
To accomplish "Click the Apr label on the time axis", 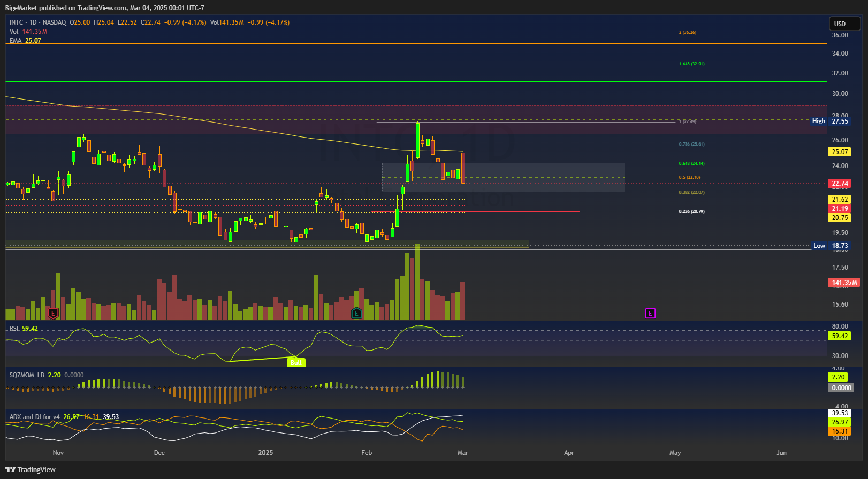I will pyautogui.click(x=569, y=453).
